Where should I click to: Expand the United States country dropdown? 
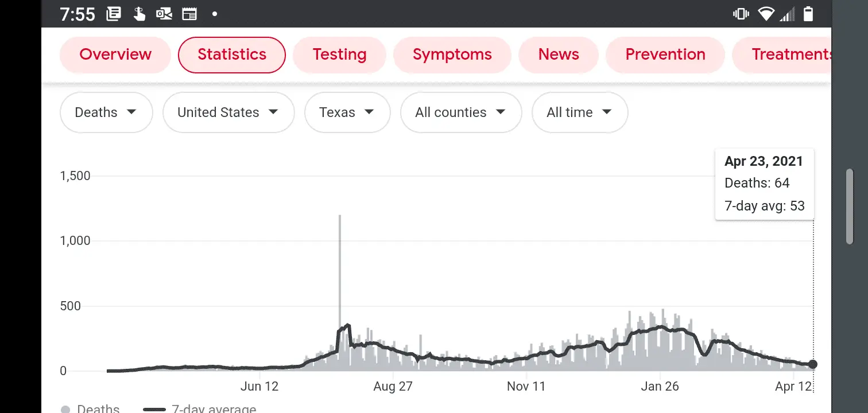pos(228,112)
